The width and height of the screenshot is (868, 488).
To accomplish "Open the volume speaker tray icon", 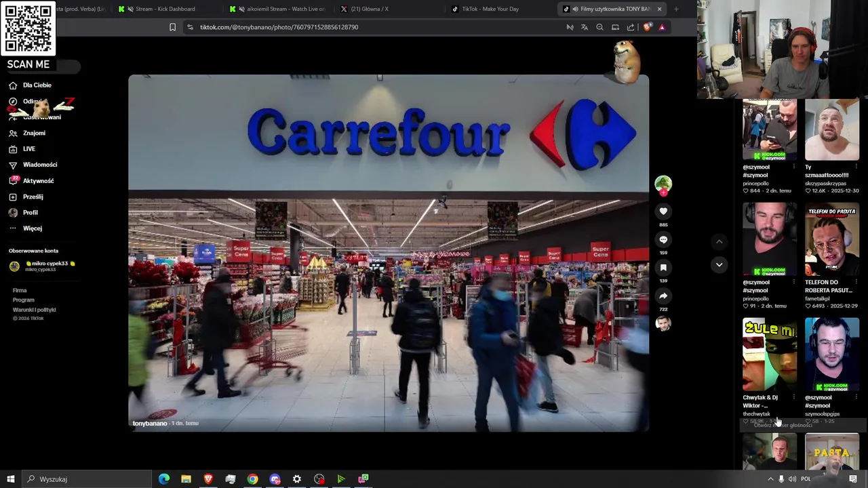I will [792, 479].
